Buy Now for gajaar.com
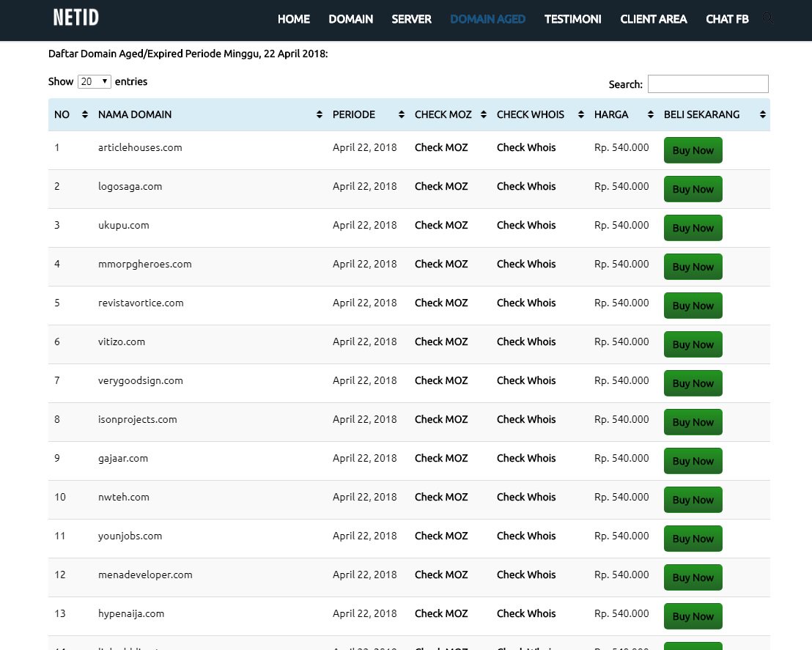 click(x=693, y=461)
